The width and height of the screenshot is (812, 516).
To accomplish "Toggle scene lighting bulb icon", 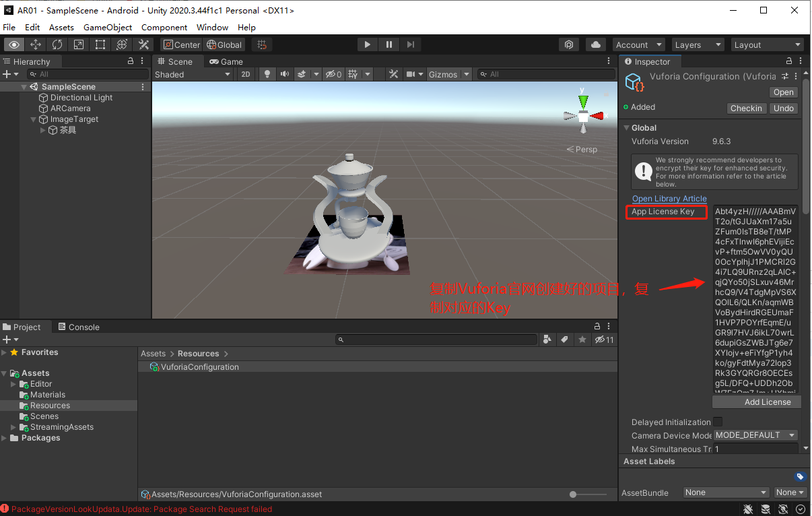I will click(x=267, y=74).
